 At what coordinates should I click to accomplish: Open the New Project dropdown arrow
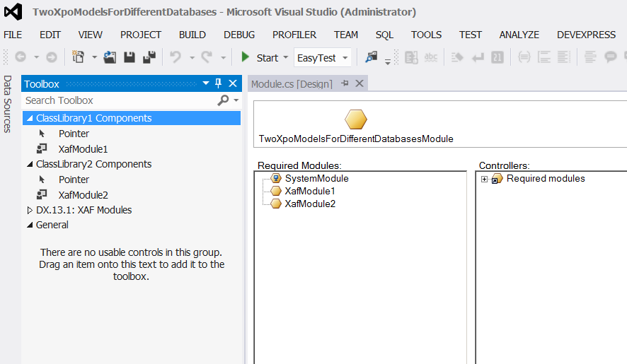(94, 57)
